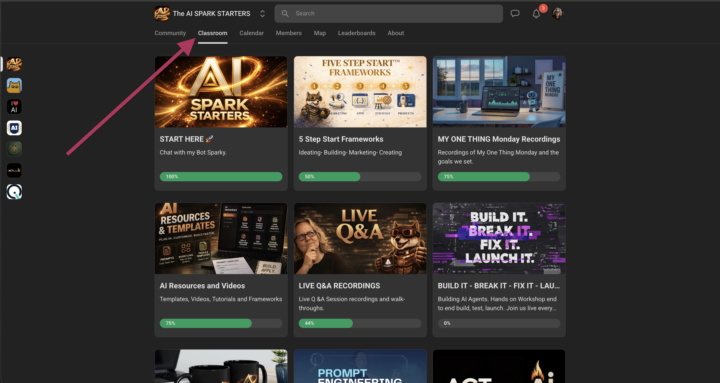This screenshot has width=720, height=383.
Task: Click the 5 Step Start 50% progress bar
Action: tap(360, 177)
